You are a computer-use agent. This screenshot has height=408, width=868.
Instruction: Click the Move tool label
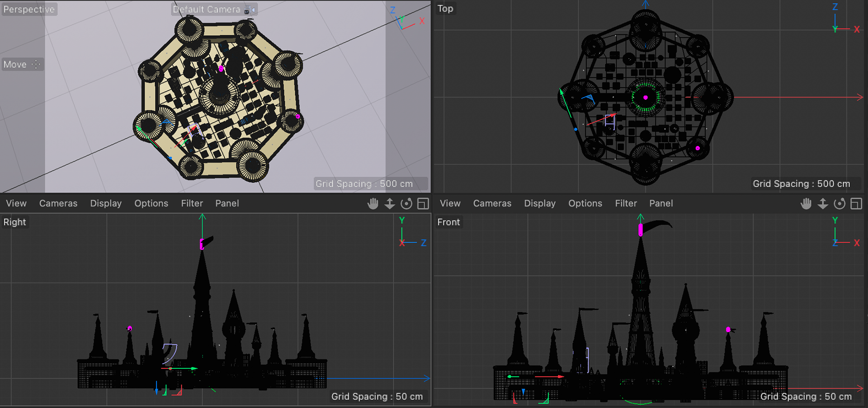tap(15, 65)
